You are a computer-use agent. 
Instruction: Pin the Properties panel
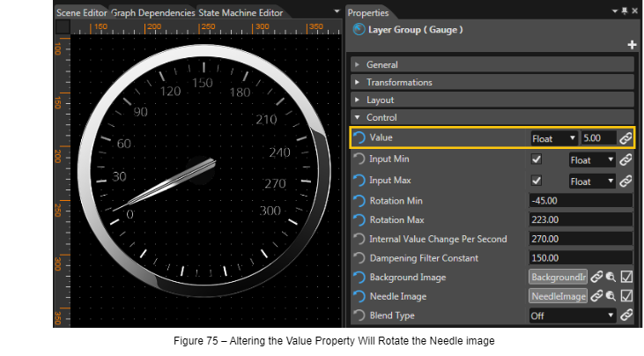[625, 11]
